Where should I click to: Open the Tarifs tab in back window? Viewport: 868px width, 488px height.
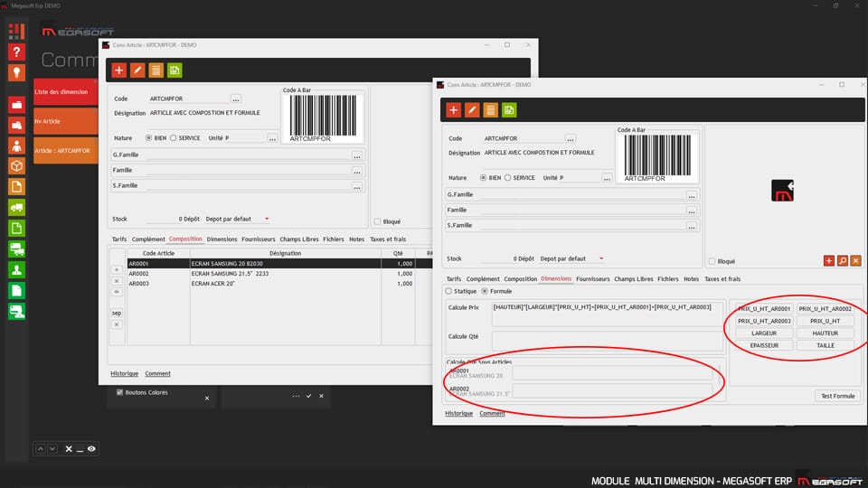click(x=118, y=239)
